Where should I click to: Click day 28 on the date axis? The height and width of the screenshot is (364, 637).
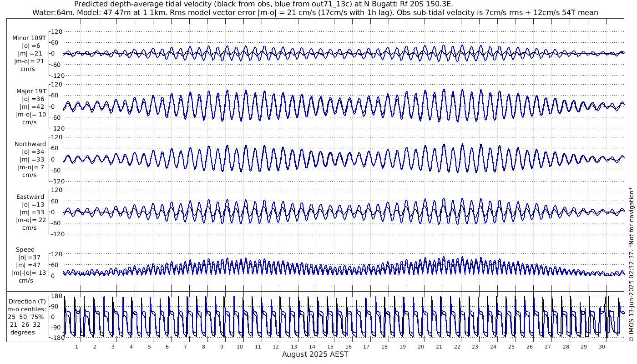tap(566, 347)
